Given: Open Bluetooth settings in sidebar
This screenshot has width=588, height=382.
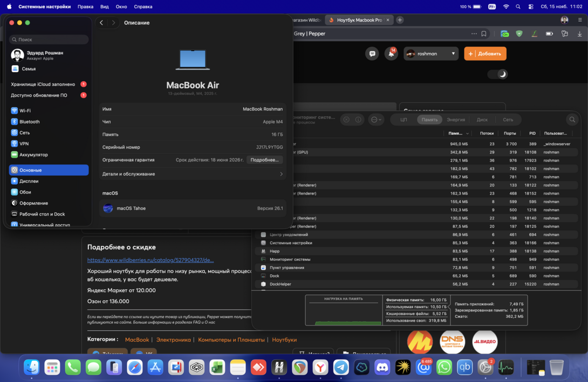Looking at the screenshot, I should click(49, 122).
